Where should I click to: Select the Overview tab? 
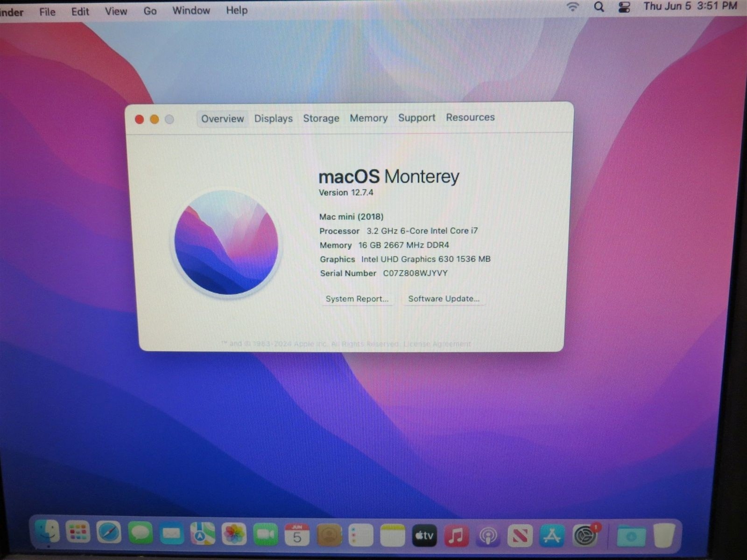(222, 119)
